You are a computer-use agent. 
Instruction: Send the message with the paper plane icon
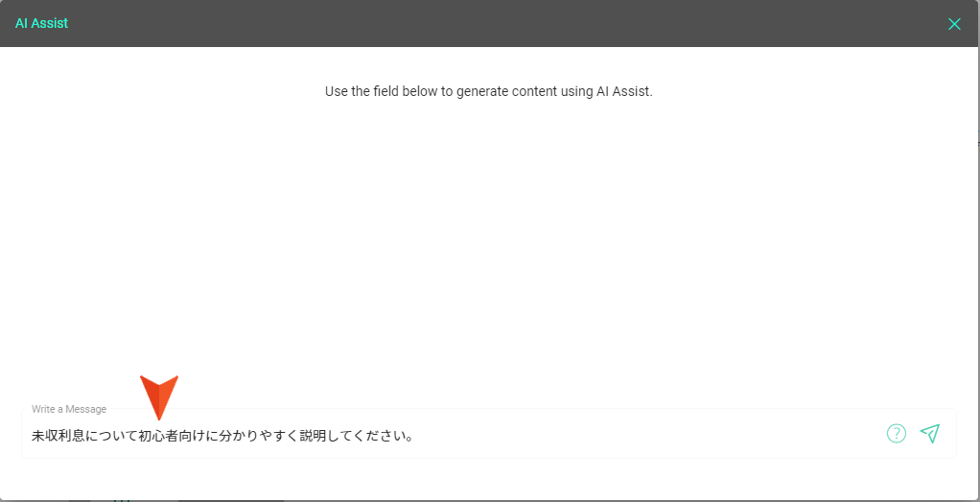pyautogui.click(x=930, y=433)
